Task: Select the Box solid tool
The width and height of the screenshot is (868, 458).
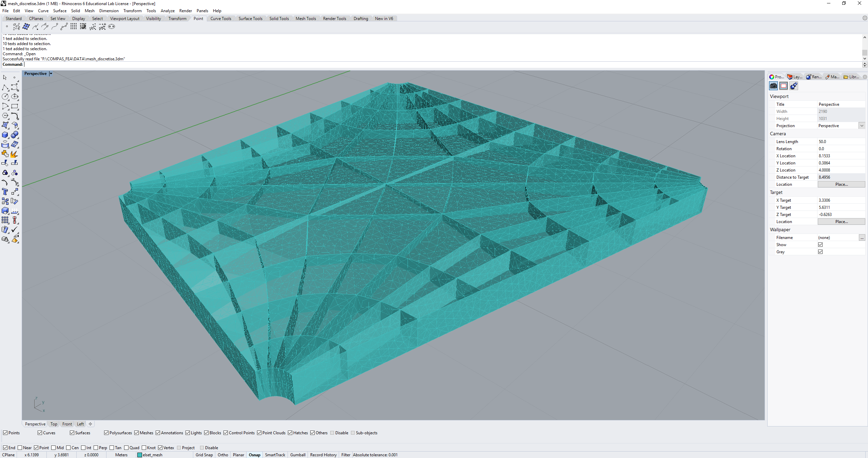Action: click(5, 135)
